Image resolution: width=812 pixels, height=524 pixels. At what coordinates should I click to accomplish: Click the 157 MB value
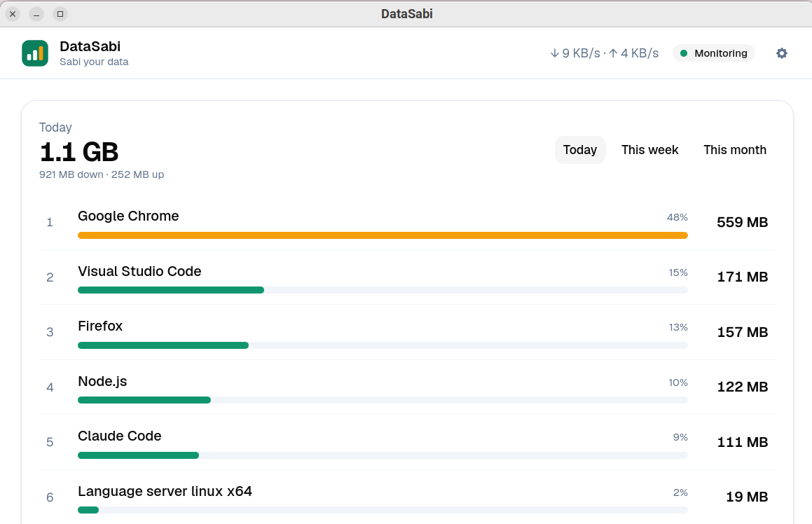[742, 333]
